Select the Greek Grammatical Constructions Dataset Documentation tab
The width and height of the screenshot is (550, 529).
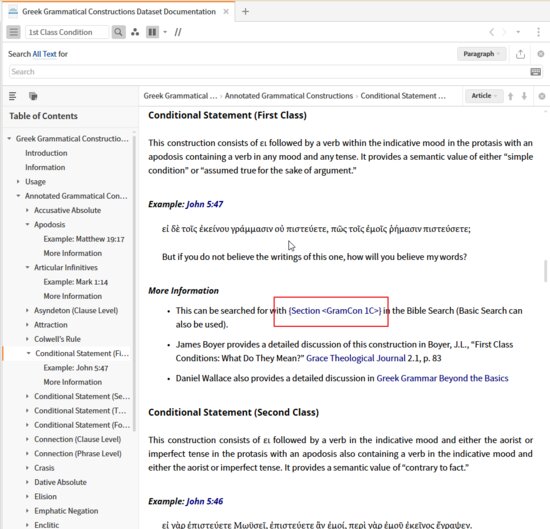tap(119, 12)
